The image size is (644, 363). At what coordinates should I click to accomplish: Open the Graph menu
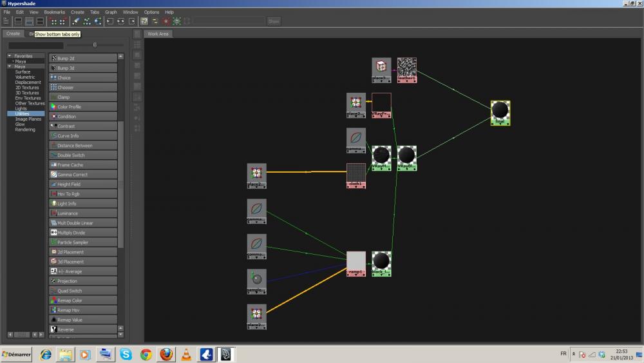(x=111, y=12)
